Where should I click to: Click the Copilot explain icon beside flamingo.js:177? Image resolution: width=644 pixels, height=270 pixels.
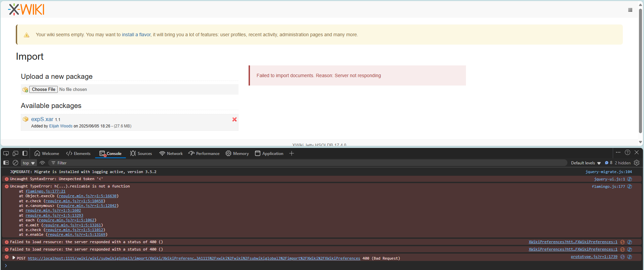(x=630, y=186)
